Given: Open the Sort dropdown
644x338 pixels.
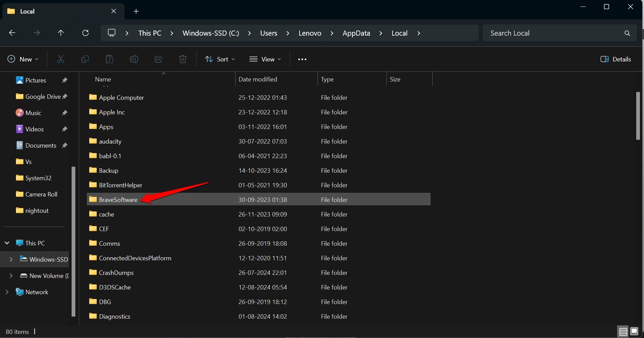Looking at the screenshot, I should (x=220, y=59).
